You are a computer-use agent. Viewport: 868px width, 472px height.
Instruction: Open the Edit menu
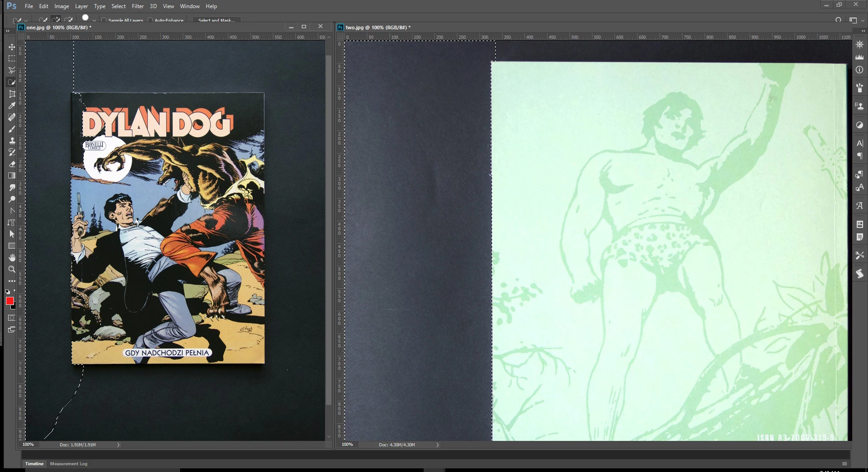(x=44, y=6)
